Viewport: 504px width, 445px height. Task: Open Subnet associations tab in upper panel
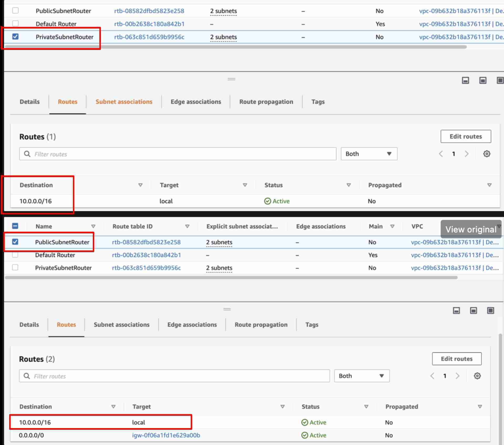tap(124, 102)
